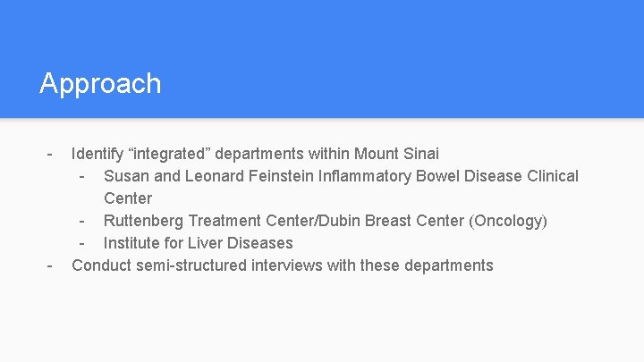
Task: Click the word "Center" on its own line
Action: [128, 198]
